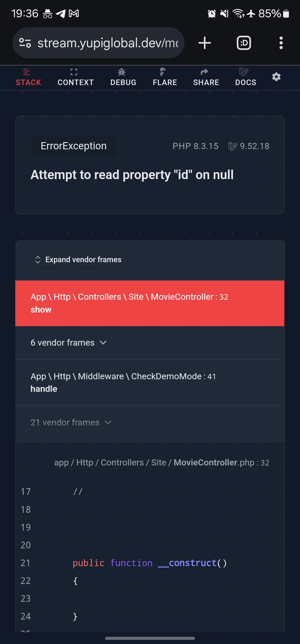Open the browser three-dot menu
This screenshot has height=644, width=300.
click(x=281, y=43)
